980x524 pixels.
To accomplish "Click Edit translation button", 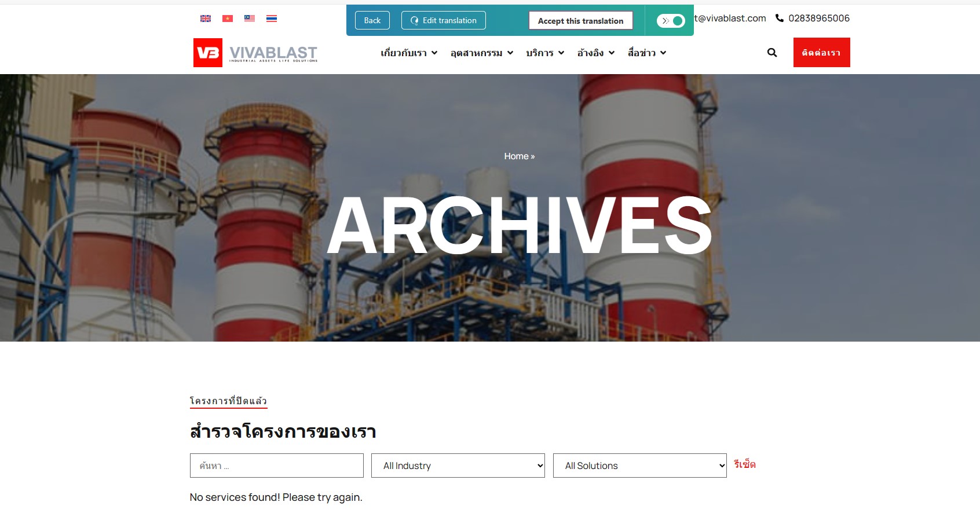I will [x=444, y=20].
